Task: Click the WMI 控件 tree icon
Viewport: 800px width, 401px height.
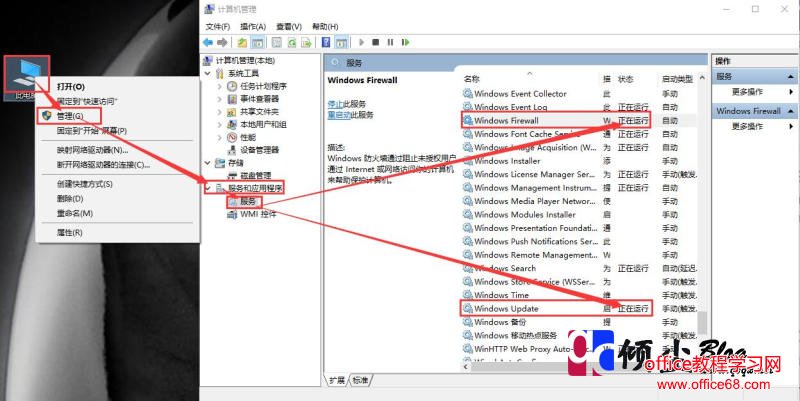Action: coord(232,214)
